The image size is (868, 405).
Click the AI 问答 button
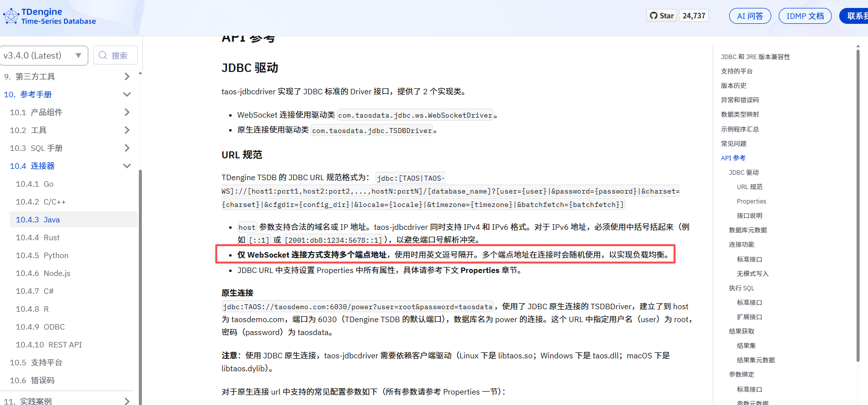coord(749,16)
